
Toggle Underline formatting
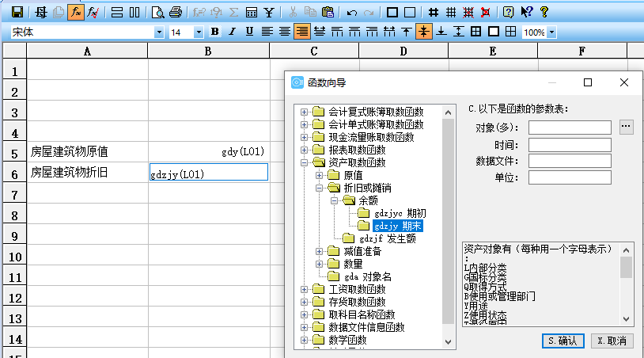(x=249, y=32)
